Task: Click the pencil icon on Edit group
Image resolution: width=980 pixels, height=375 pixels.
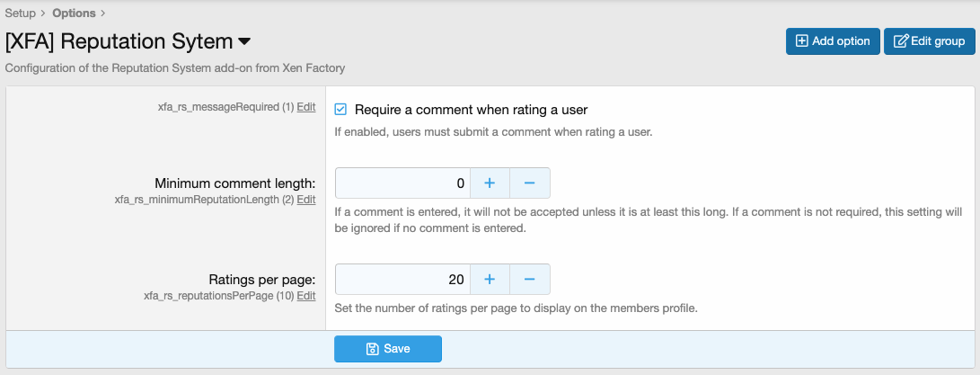Action: point(900,41)
